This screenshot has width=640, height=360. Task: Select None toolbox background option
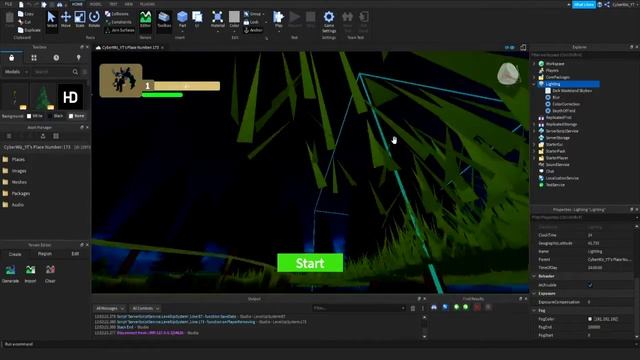click(x=76, y=116)
